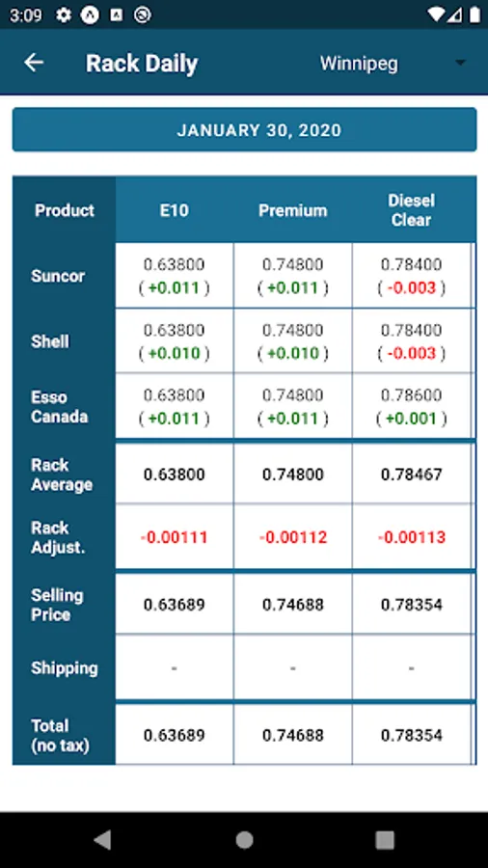Select the Diesel Clear column header
488x868 pixels.
tap(411, 210)
